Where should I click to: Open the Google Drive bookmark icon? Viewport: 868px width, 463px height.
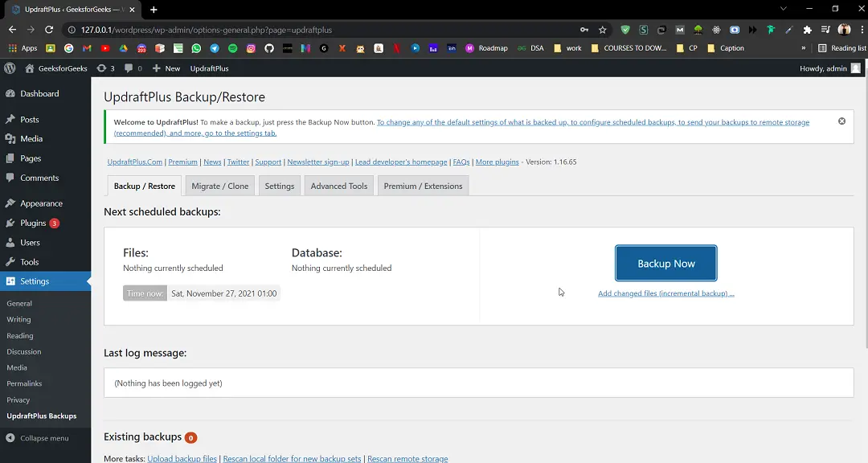[124, 48]
